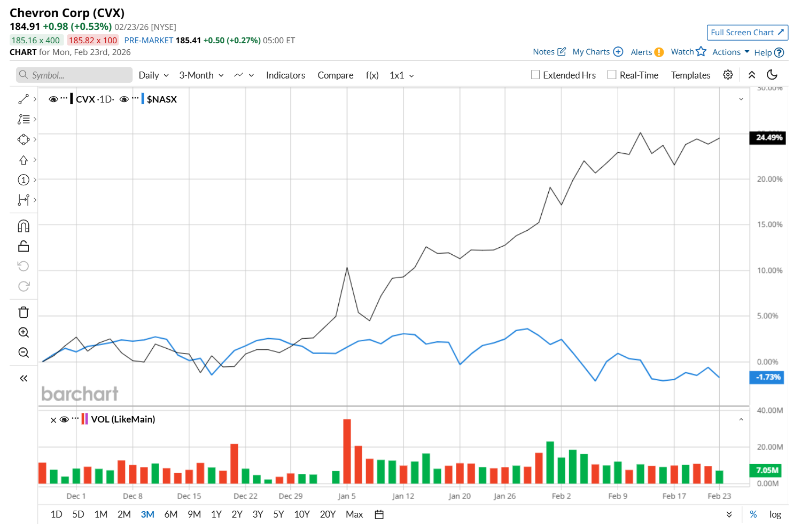
Task: Redo the last chart action
Action: 24,286
